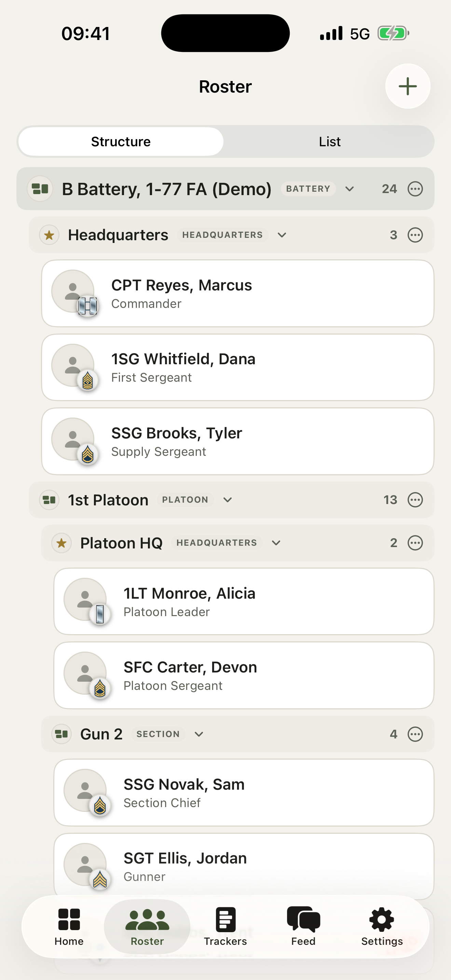Open more options for B Battery

[415, 189]
